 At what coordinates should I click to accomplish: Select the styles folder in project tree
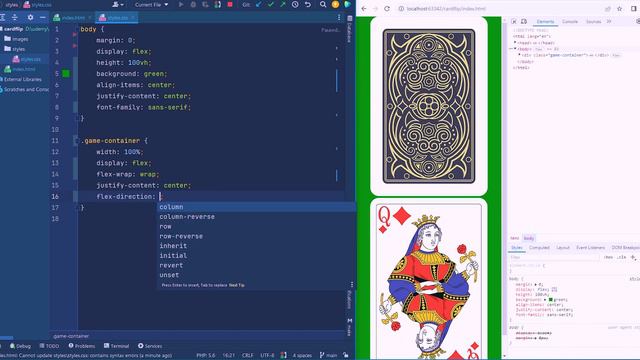coord(15,49)
